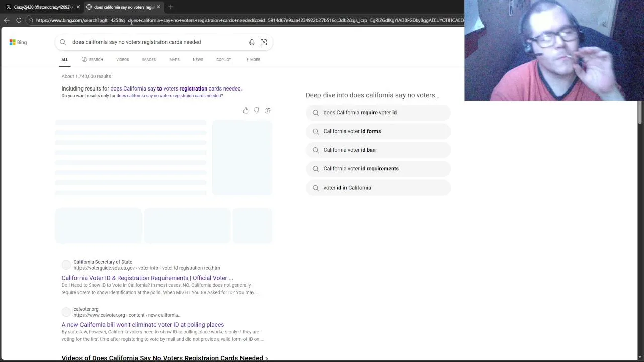Close the Bing search results tab
Screen dimensions: 644x362
tap(158, 7)
